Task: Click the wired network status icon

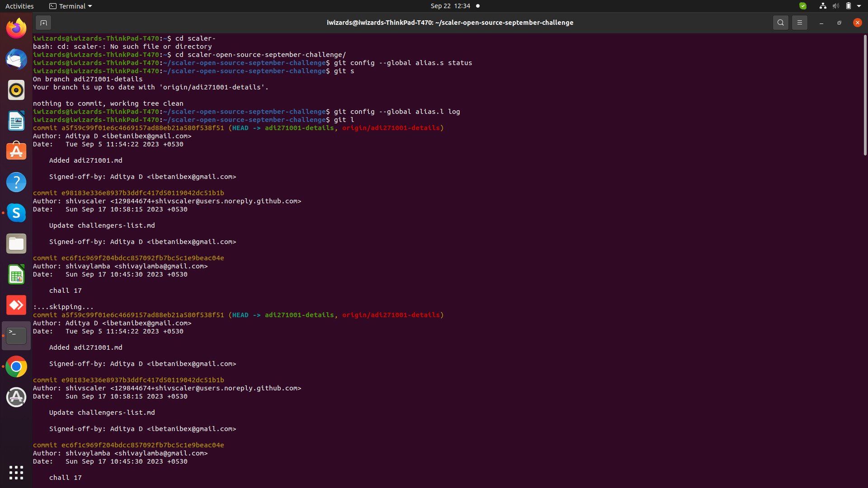Action: [x=822, y=6]
